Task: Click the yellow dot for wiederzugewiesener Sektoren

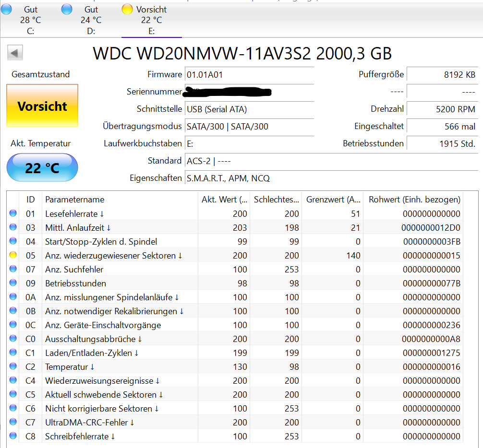Action: 13,255
